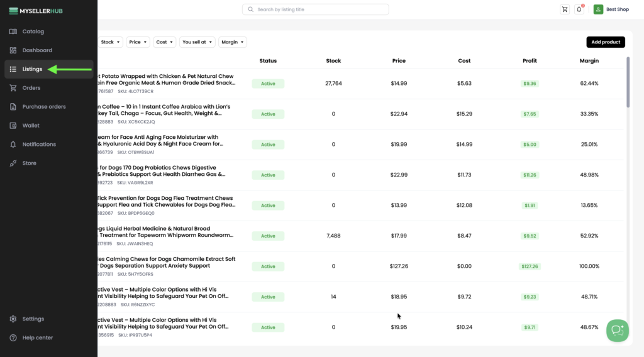Expand the Cost filter dropdown
The width and height of the screenshot is (644, 357).
pyautogui.click(x=164, y=42)
